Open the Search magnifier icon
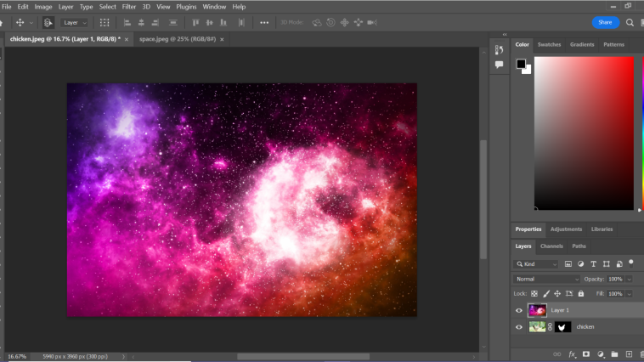This screenshot has height=362, width=644. point(630,23)
